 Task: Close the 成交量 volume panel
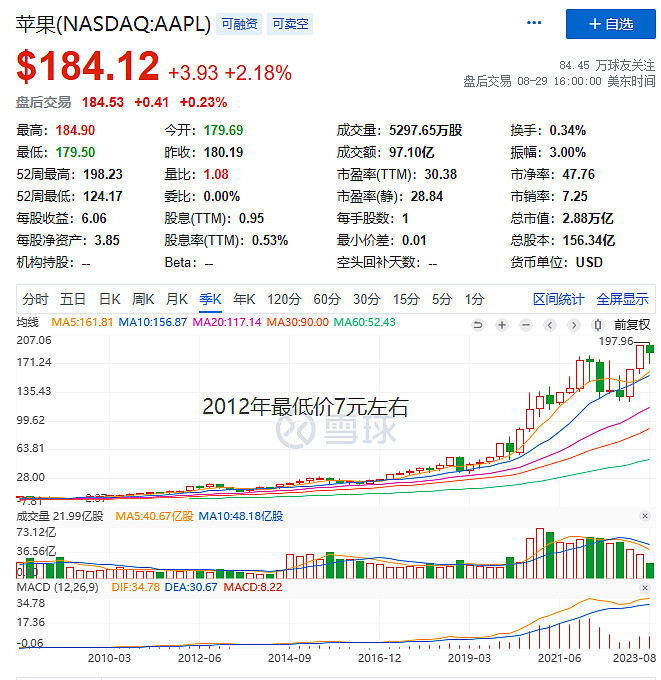[645, 516]
